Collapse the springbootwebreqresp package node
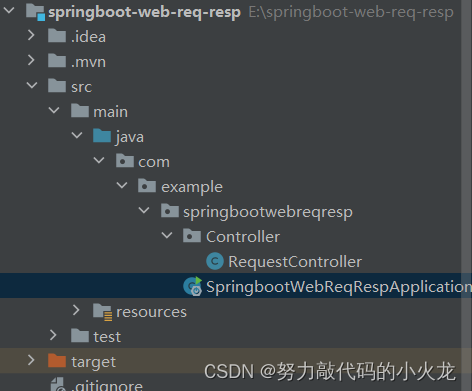The image size is (472, 391). [x=144, y=210]
